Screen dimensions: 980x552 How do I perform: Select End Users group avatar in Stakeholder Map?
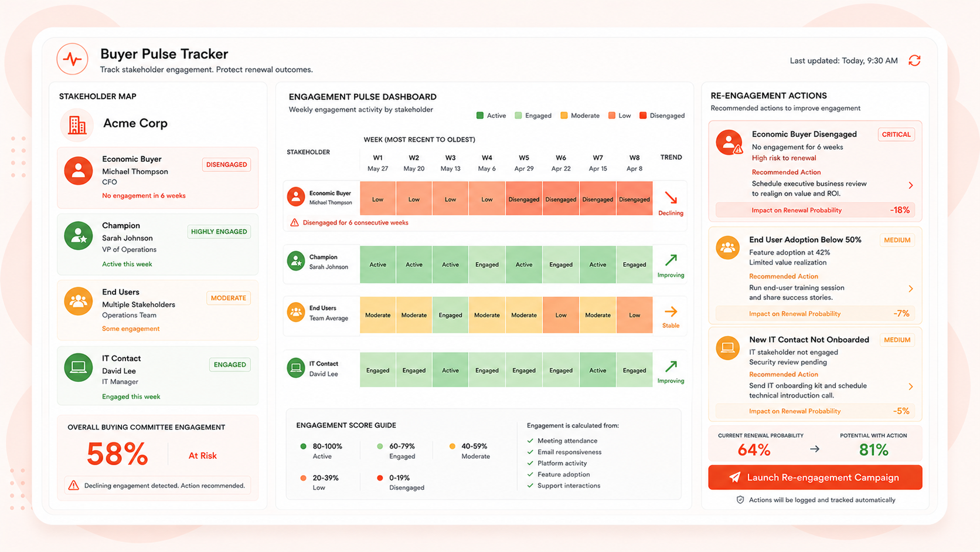(x=79, y=302)
